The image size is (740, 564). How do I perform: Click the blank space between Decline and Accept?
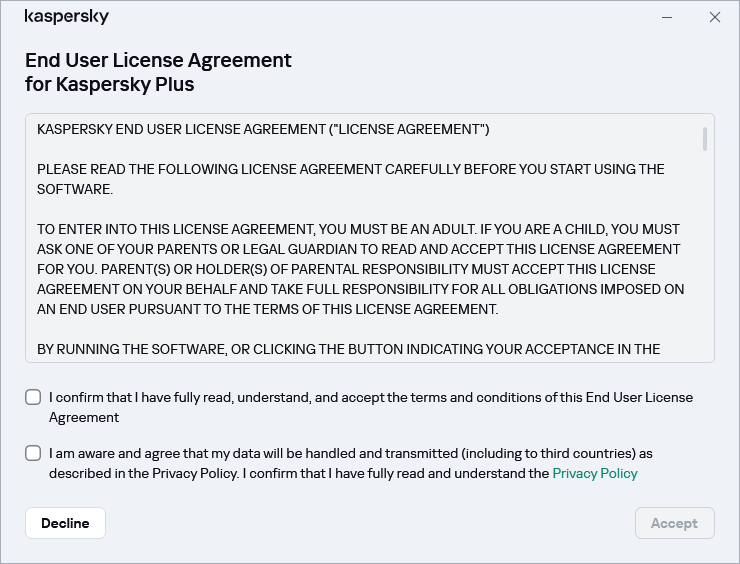tap(370, 523)
